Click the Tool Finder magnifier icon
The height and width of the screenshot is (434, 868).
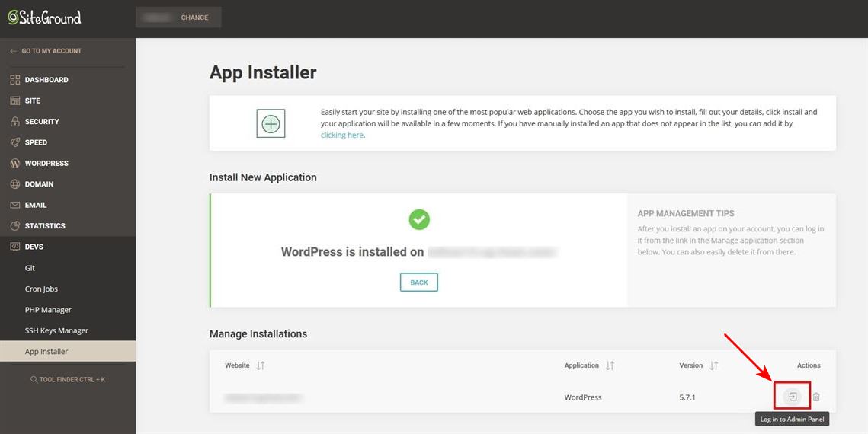(34, 380)
